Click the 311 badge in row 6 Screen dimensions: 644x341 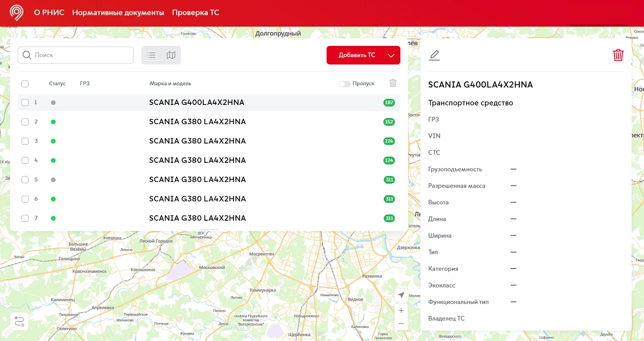tap(389, 199)
